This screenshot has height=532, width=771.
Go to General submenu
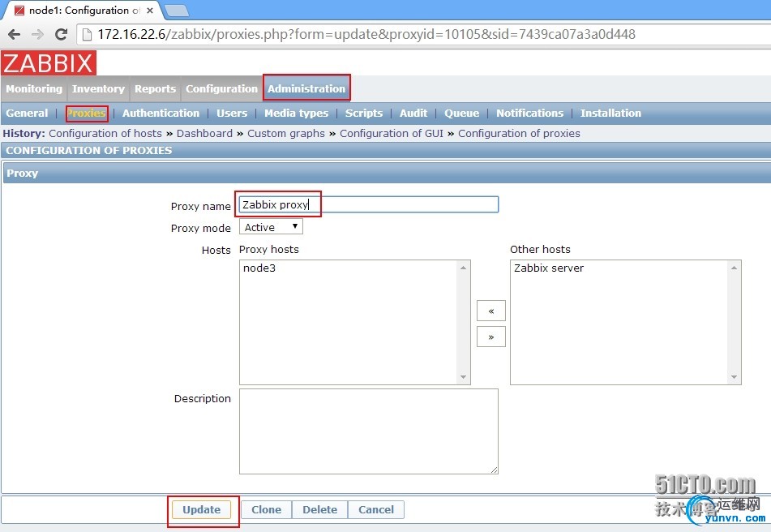tap(27, 113)
